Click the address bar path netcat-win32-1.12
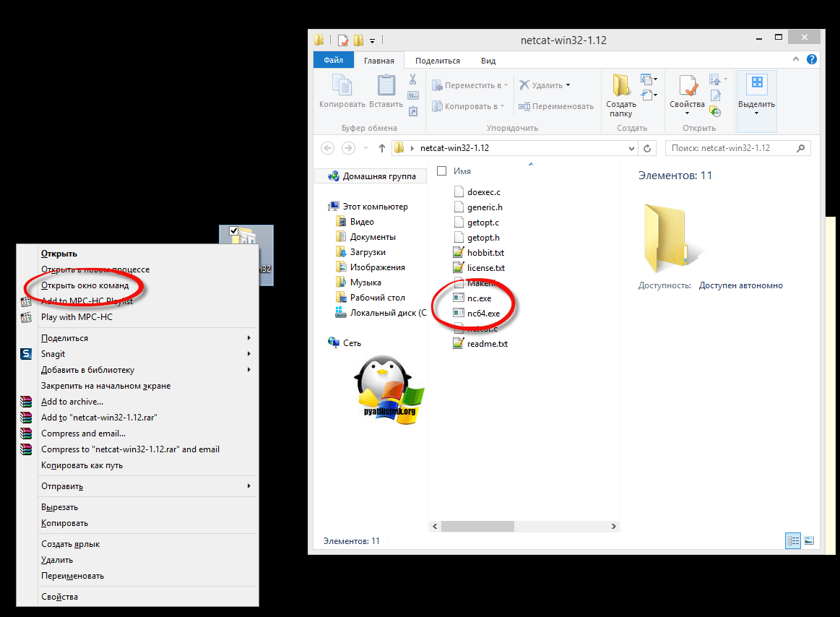The width and height of the screenshot is (840, 617). tap(454, 148)
